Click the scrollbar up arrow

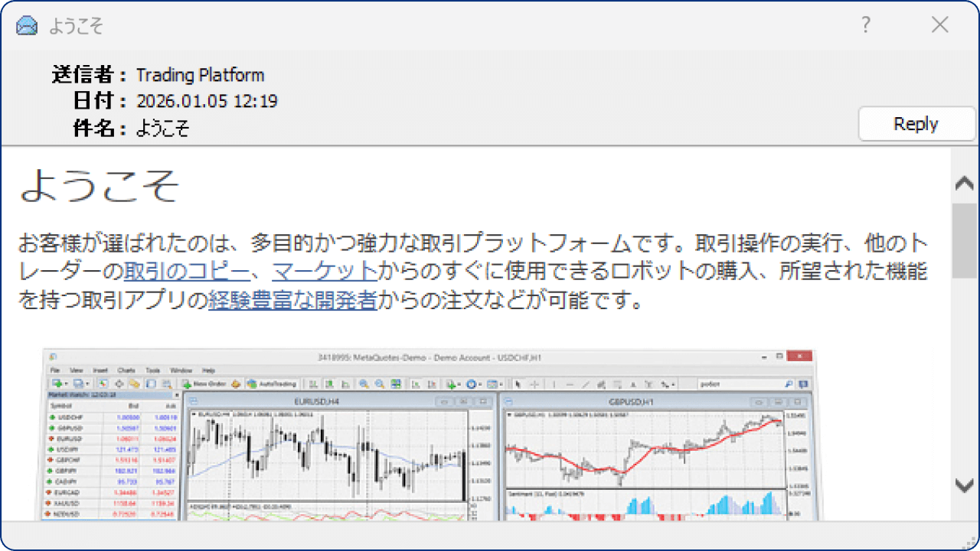965,183
